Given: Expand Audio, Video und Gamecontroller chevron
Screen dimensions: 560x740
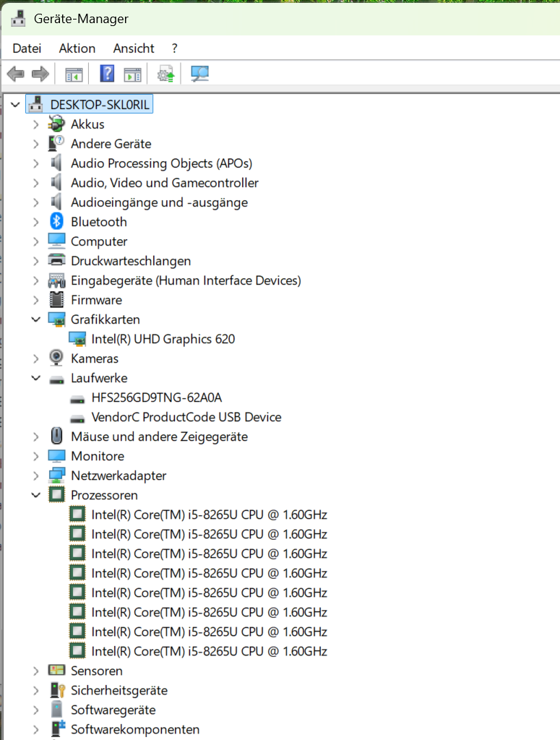Looking at the screenshot, I should (36, 183).
